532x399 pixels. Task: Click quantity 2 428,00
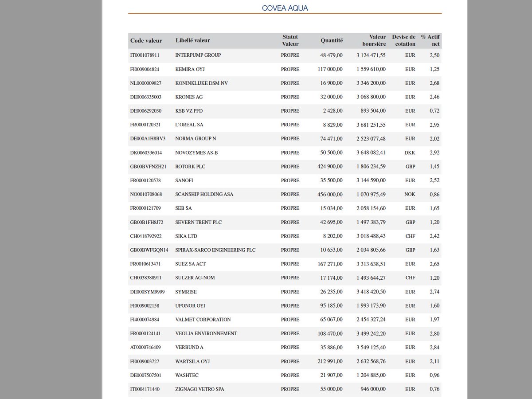[333, 111]
